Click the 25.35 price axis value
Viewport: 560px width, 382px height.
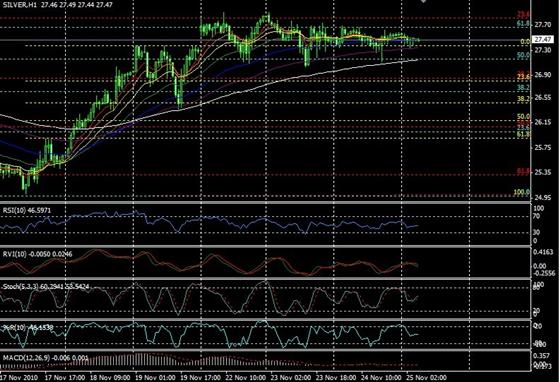(543, 172)
